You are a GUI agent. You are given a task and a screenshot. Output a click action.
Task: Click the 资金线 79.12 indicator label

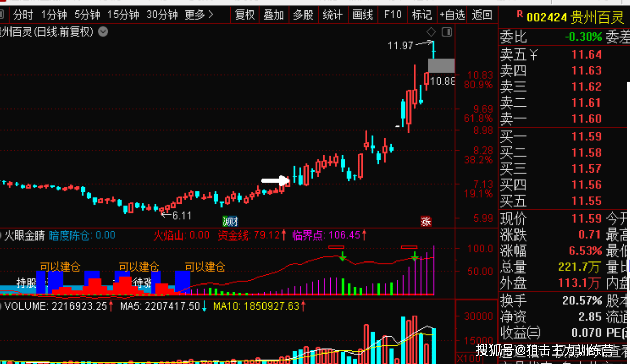click(252, 235)
